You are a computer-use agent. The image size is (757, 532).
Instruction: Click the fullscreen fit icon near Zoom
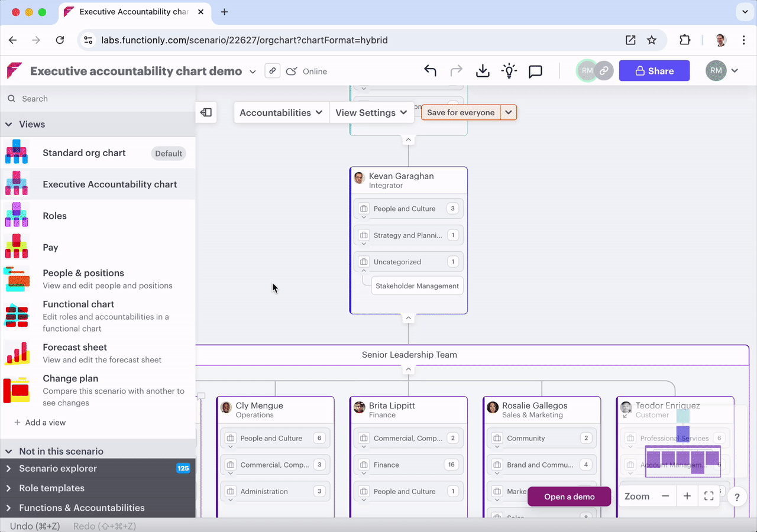coord(709,497)
